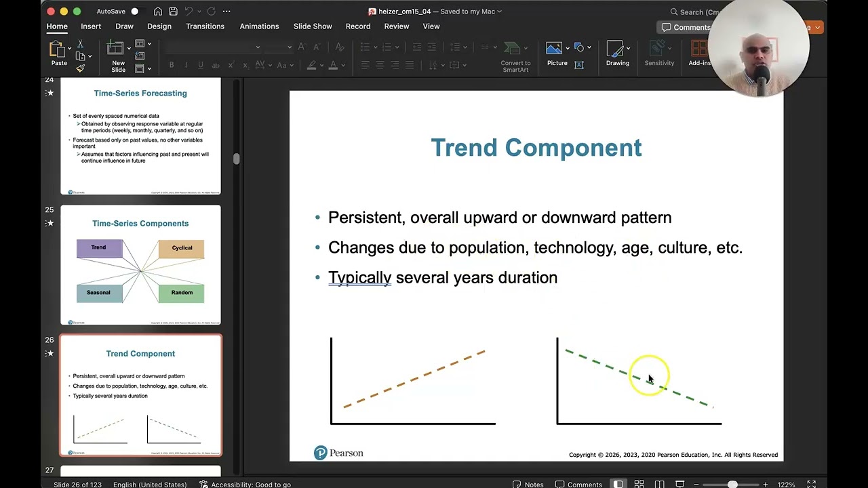
Task: Open the Design tab
Action: click(x=159, y=26)
